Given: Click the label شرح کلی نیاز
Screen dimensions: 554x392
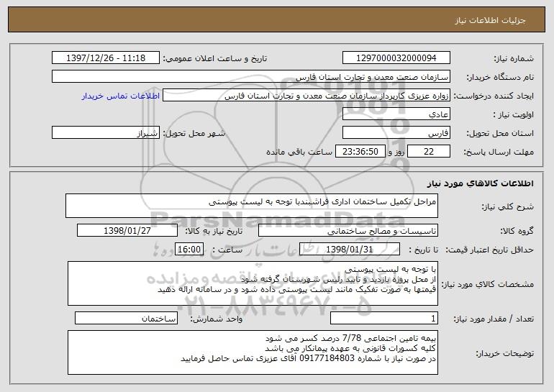Looking at the screenshot, I should [507, 206].
